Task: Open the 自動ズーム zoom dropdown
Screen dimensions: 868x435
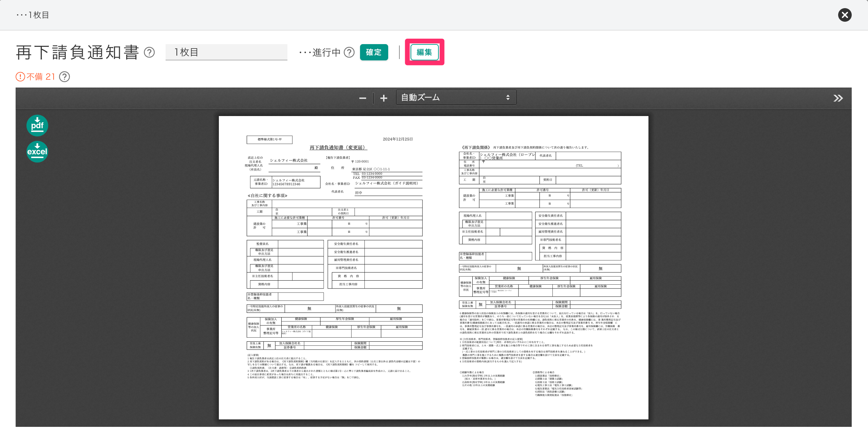Action: tap(456, 98)
